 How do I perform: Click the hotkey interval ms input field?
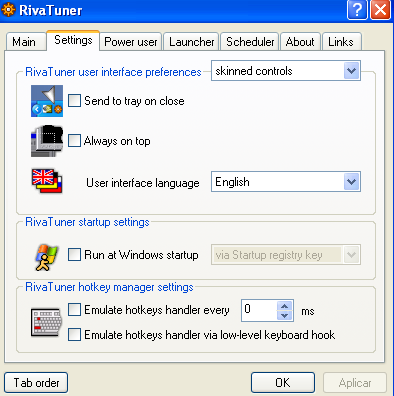tap(259, 310)
